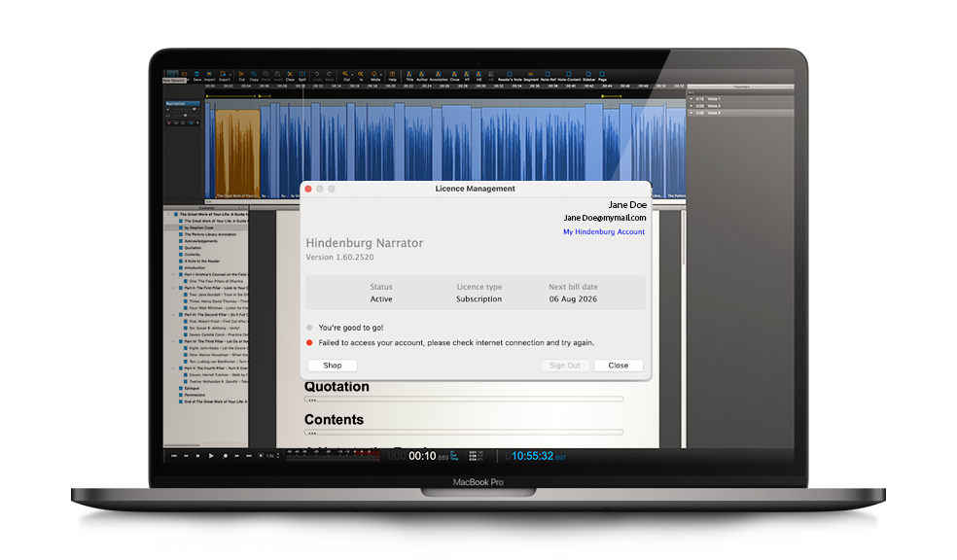Collapse Part V The Fourth Pillar node

pos(174,368)
